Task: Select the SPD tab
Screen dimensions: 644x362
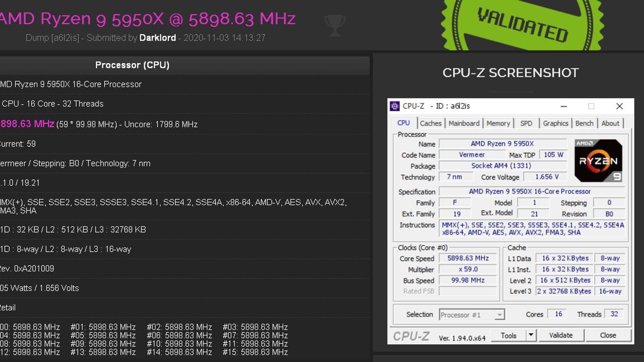Action: click(526, 123)
